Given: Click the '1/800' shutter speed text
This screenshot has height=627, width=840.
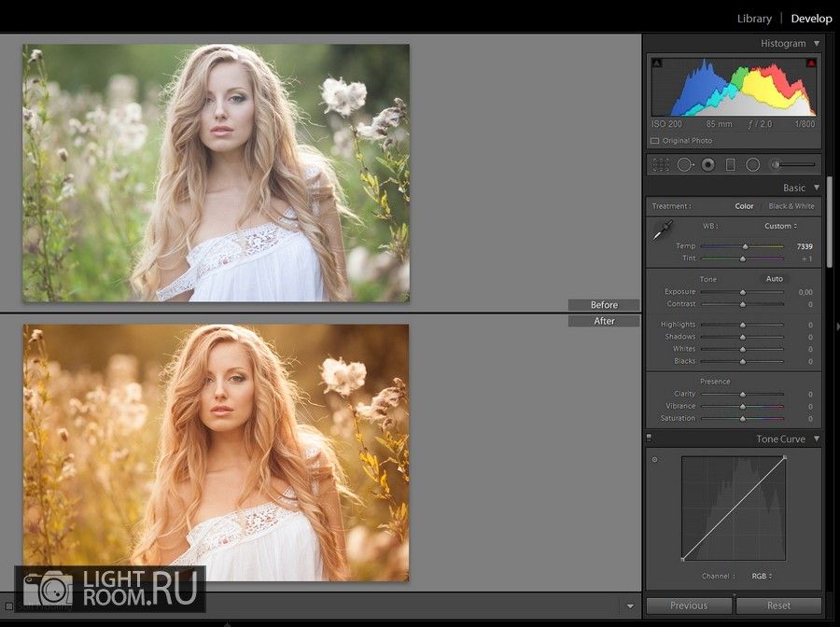Looking at the screenshot, I should (x=805, y=124).
